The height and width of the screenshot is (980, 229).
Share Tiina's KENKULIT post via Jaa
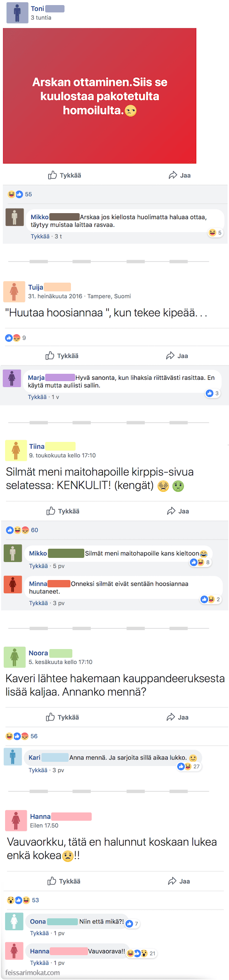coord(178,511)
